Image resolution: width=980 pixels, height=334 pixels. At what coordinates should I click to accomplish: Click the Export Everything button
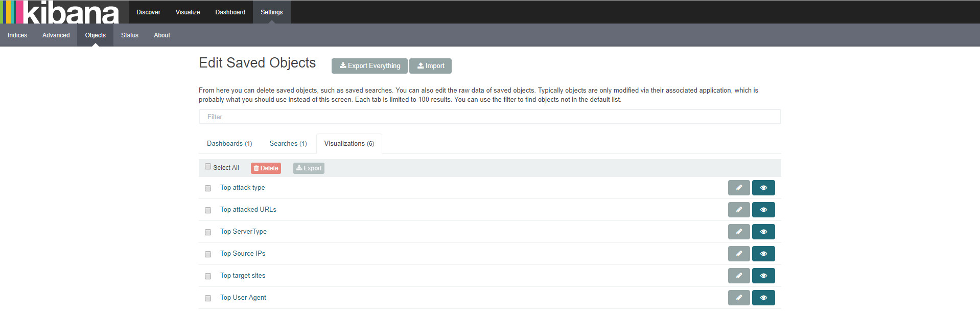(x=369, y=66)
